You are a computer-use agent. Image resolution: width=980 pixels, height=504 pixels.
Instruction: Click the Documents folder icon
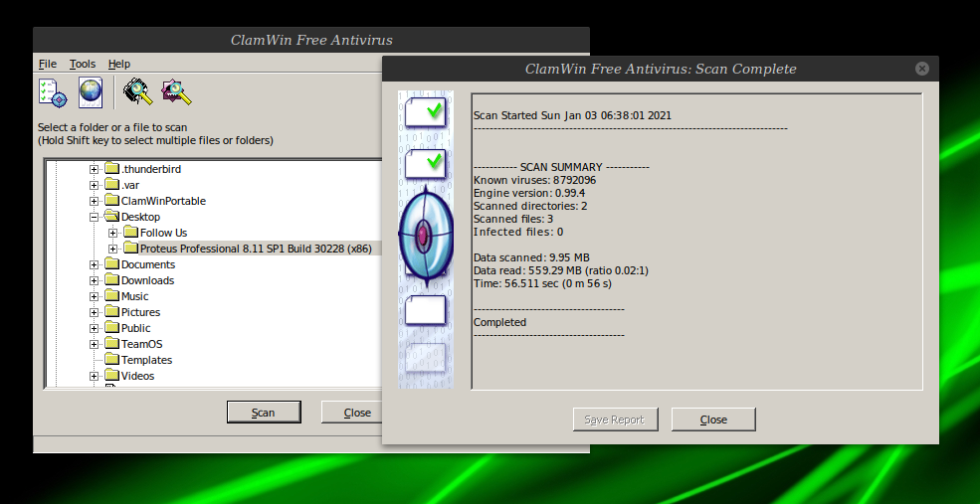(111, 263)
